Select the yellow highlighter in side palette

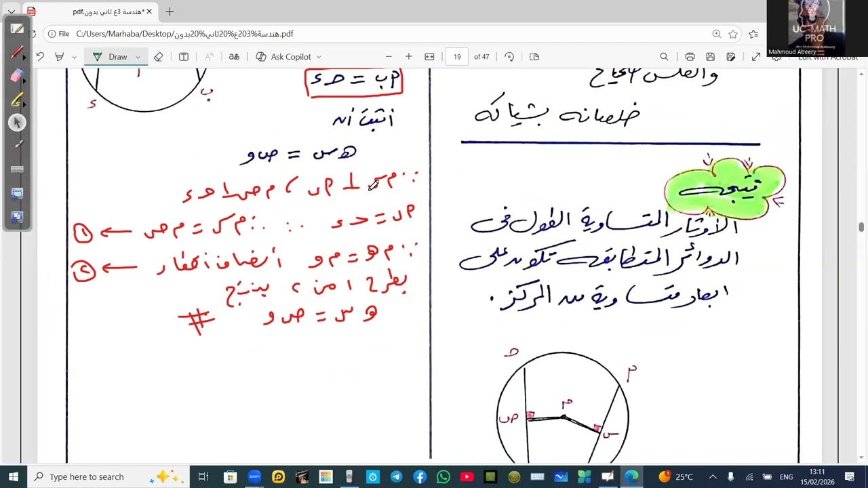click(18, 100)
